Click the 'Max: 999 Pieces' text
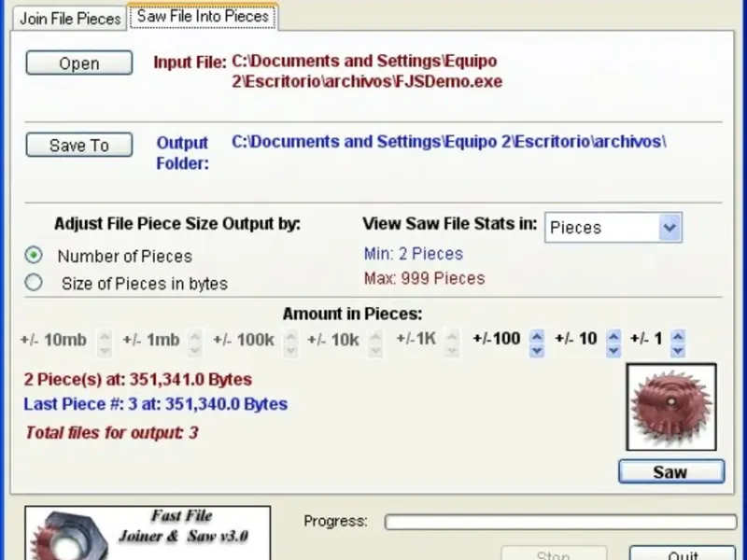 click(x=425, y=278)
